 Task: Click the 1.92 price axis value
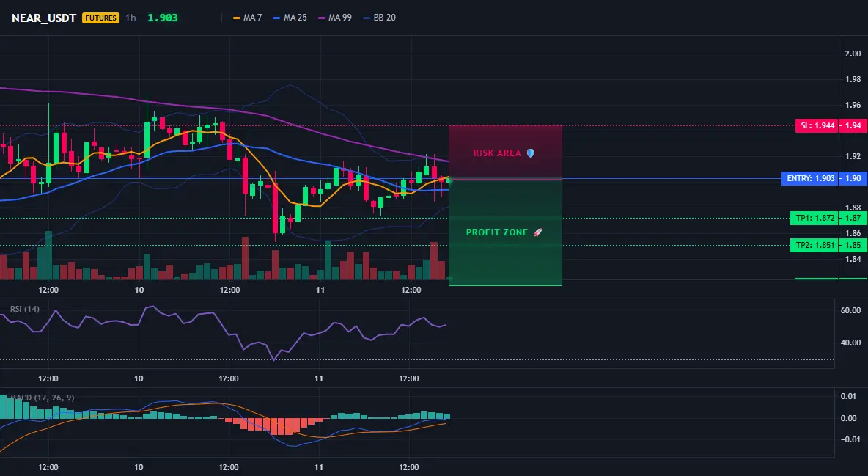point(853,156)
